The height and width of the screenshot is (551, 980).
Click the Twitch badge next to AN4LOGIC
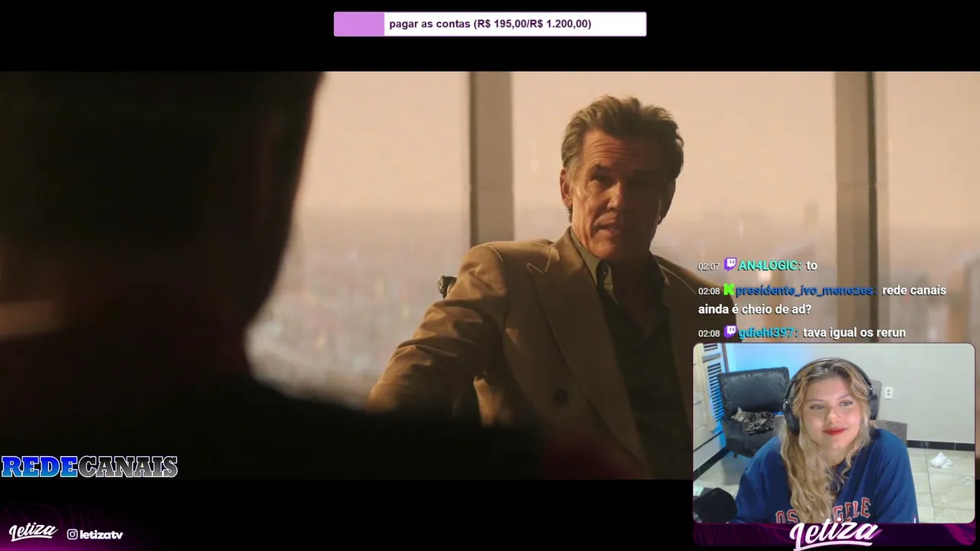730,265
